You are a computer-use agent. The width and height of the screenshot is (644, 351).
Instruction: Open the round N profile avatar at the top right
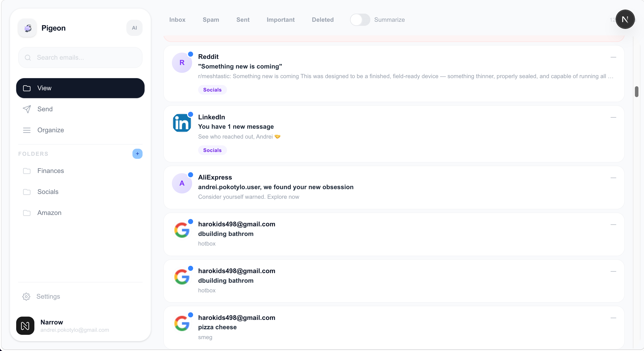pos(625,19)
